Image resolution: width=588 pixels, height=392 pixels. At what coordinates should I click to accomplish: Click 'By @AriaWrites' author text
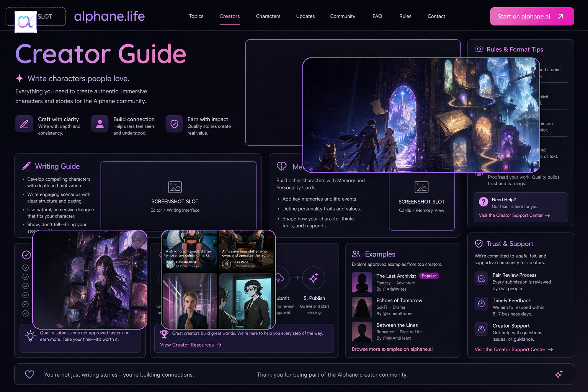pos(391,289)
